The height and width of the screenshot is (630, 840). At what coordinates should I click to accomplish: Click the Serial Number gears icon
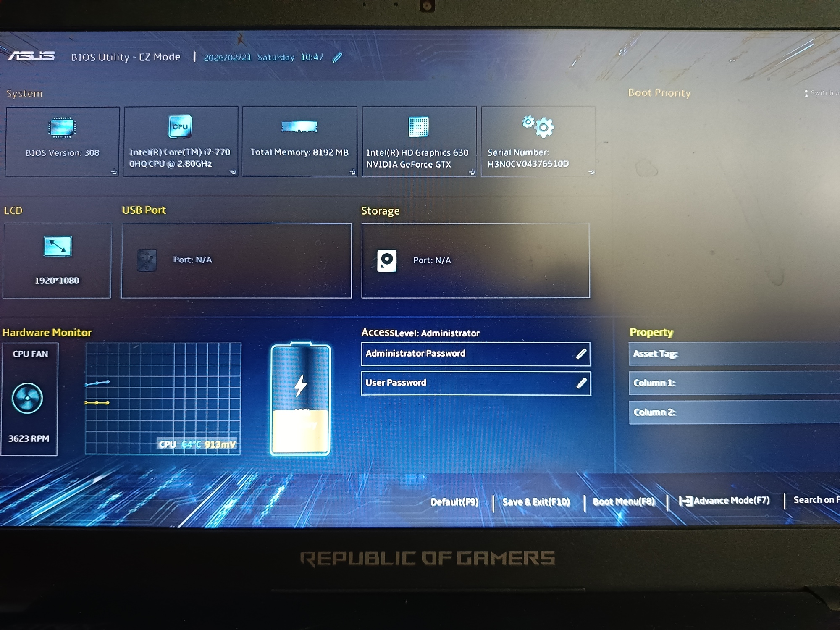coord(538,126)
